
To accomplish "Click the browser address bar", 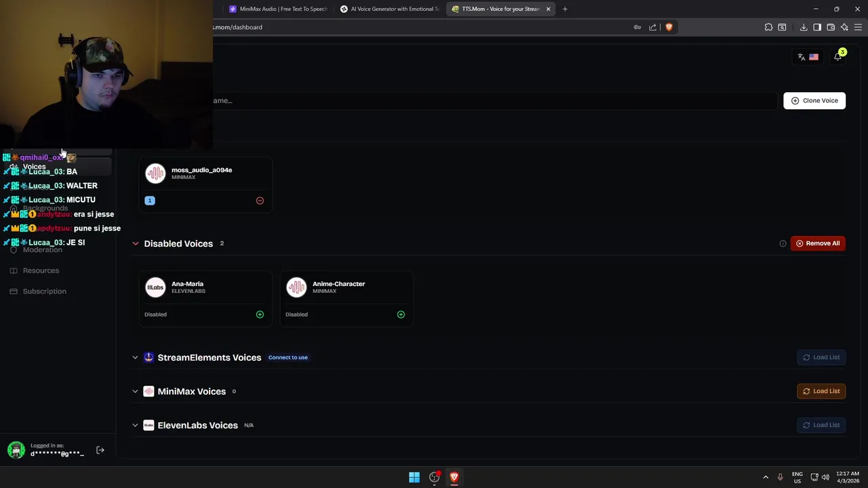I will [x=420, y=27].
